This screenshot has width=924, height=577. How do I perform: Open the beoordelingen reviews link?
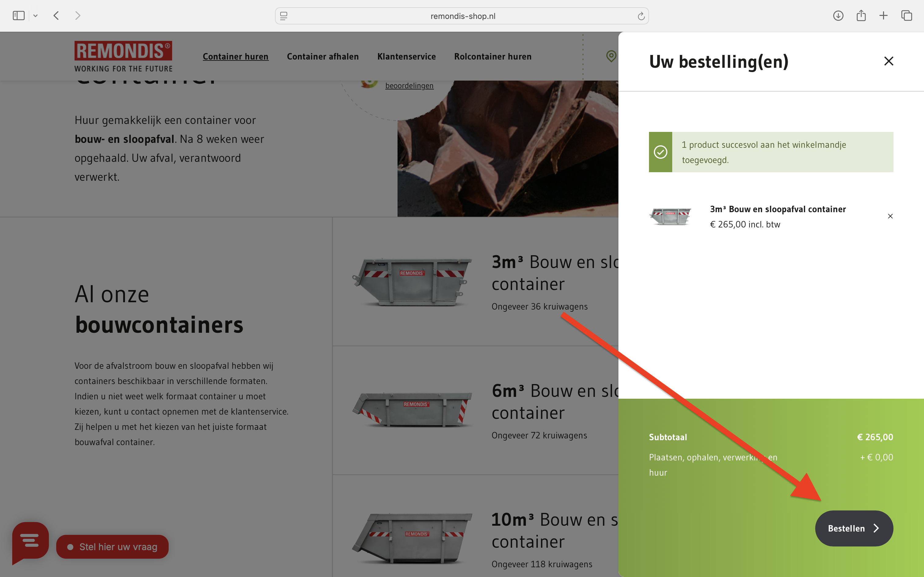pyautogui.click(x=409, y=85)
